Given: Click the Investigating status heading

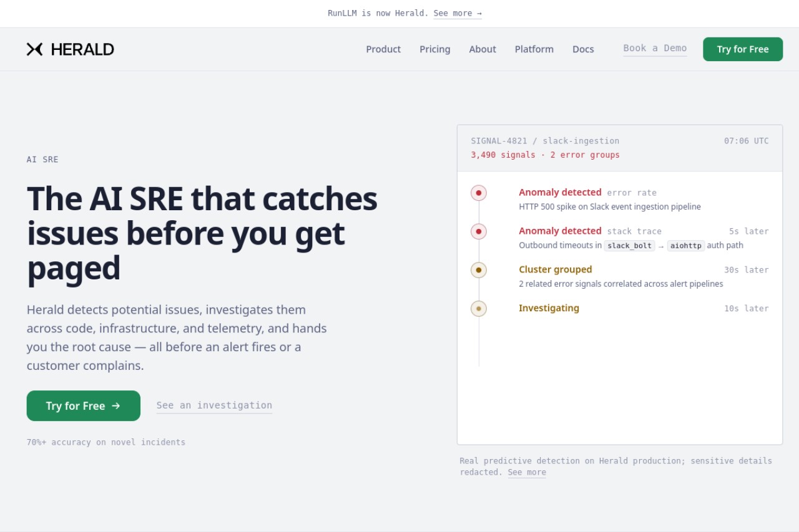Looking at the screenshot, I should coord(549,308).
